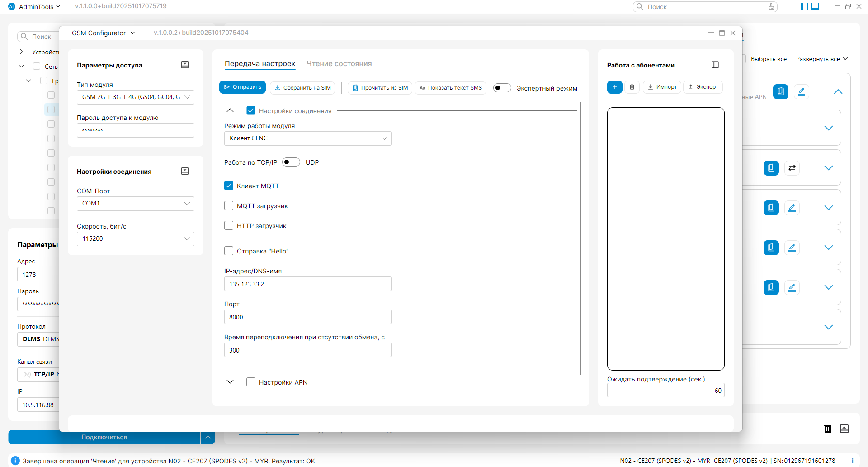
Task: Click the trash icon in bottom right
Action: (x=827, y=429)
